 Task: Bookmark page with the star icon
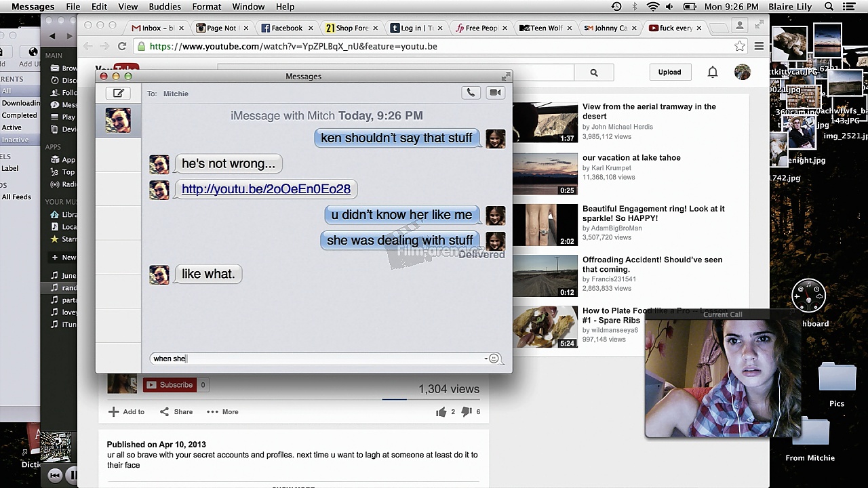739,46
